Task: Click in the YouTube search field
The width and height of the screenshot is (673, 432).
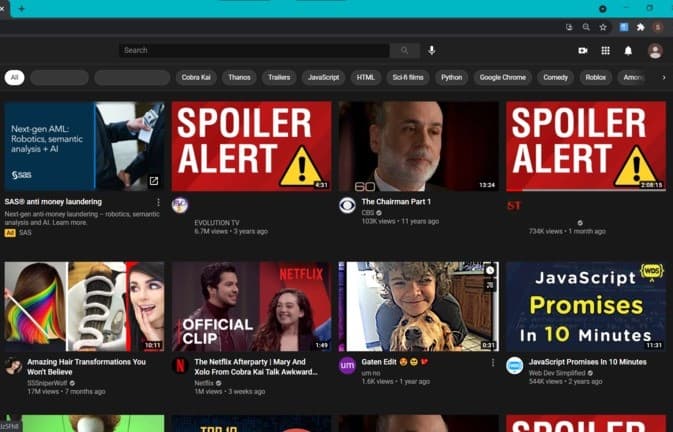Action: pyautogui.click(x=254, y=50)
